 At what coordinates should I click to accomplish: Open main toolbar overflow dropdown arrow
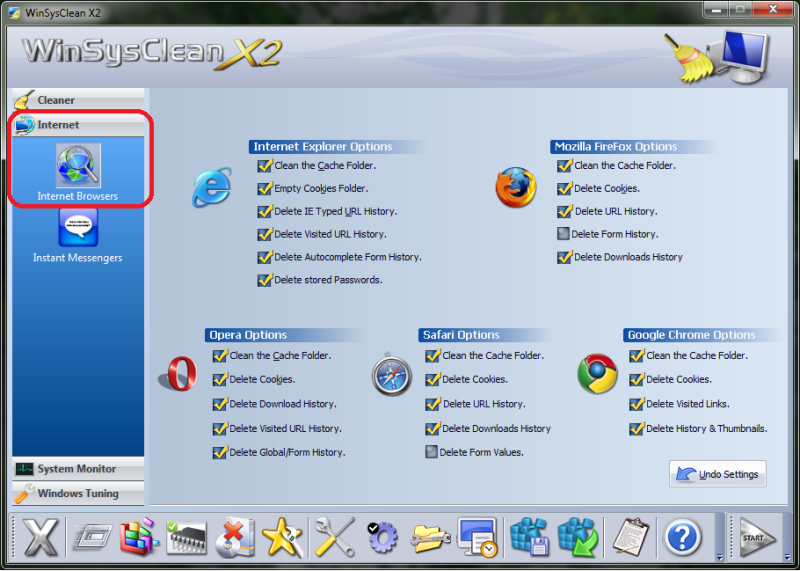coord(719,558)
